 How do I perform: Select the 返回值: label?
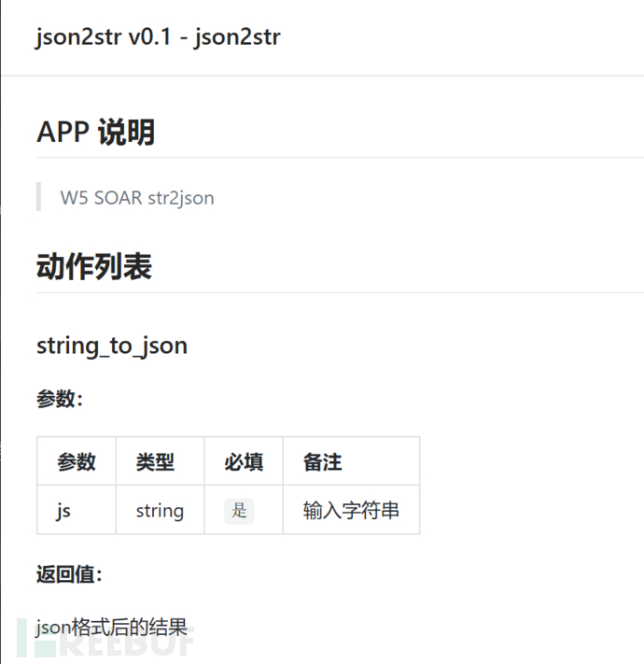69,574
